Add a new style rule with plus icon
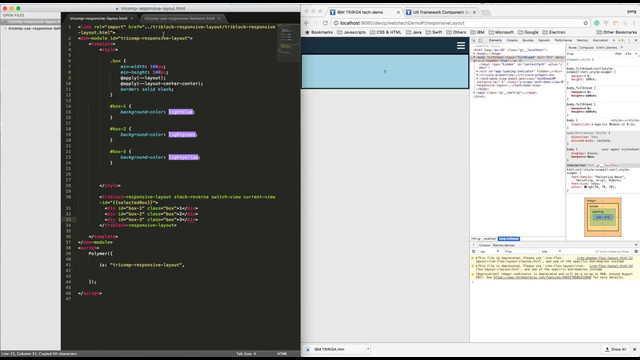This screenshot has width=640, height=360. [636, 53]
